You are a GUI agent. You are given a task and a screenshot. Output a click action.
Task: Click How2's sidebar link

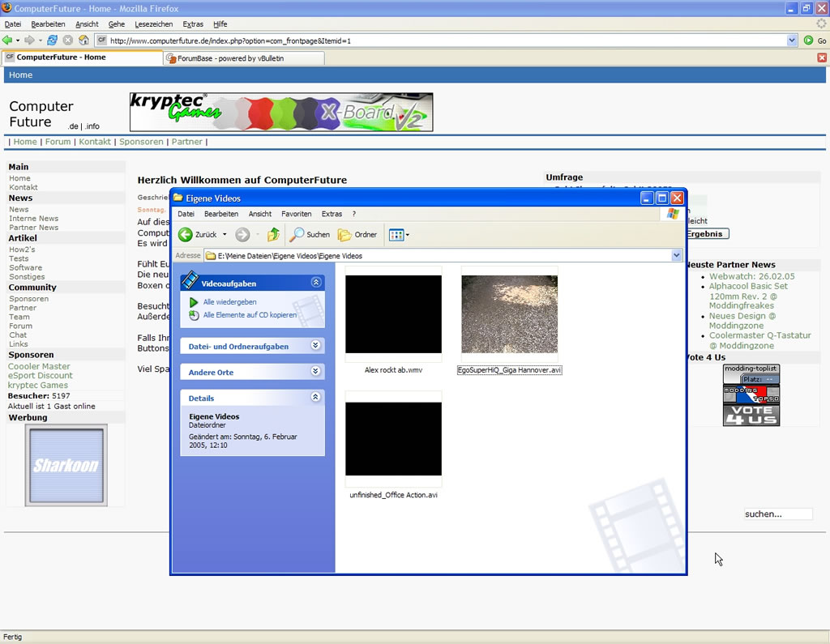click(22, 249)
